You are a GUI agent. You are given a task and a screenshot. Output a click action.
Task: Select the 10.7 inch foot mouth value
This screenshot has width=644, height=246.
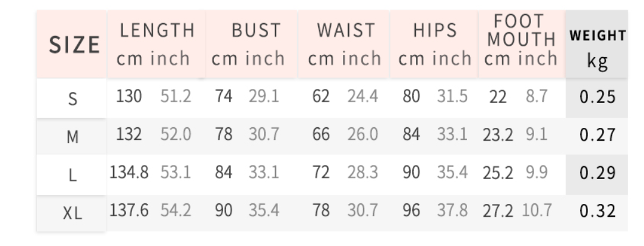click(x=536, y=211)
